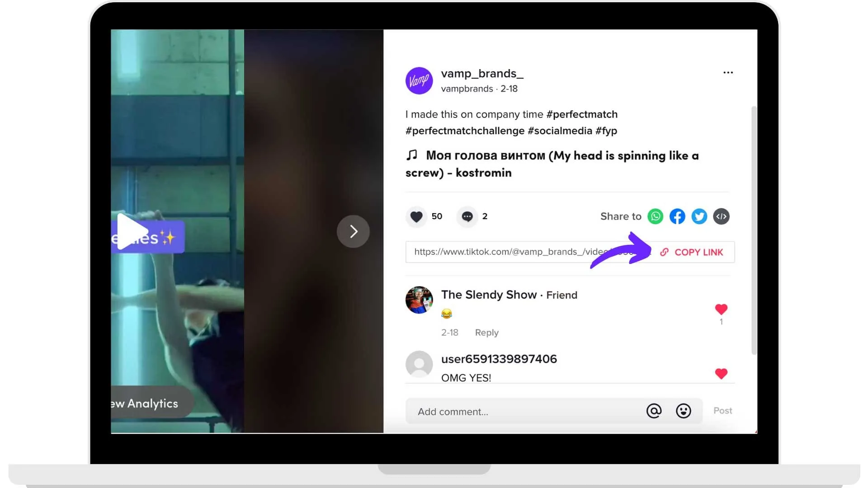Image resolution: width=868 pixels, height=488 pixels.
Task: Click the comment bubble icon
Action: (x=467, y=216)
